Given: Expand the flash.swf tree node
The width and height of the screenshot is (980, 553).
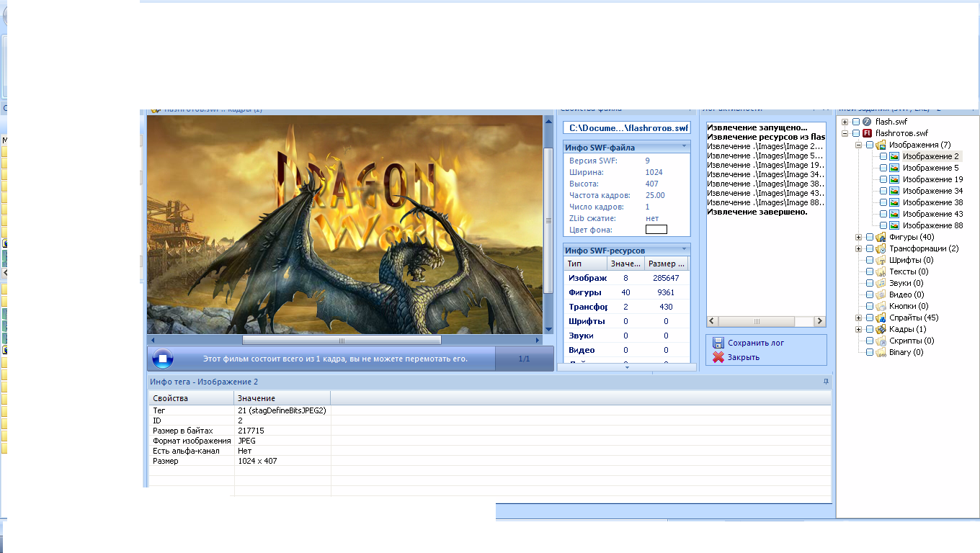Looking at the screenshot, I should pos(845,122).
